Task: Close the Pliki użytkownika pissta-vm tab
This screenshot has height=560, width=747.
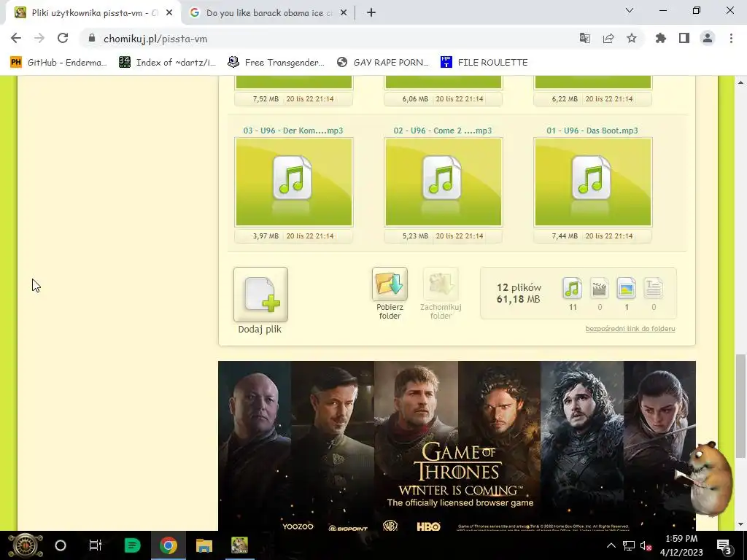Action: (169, 13)
